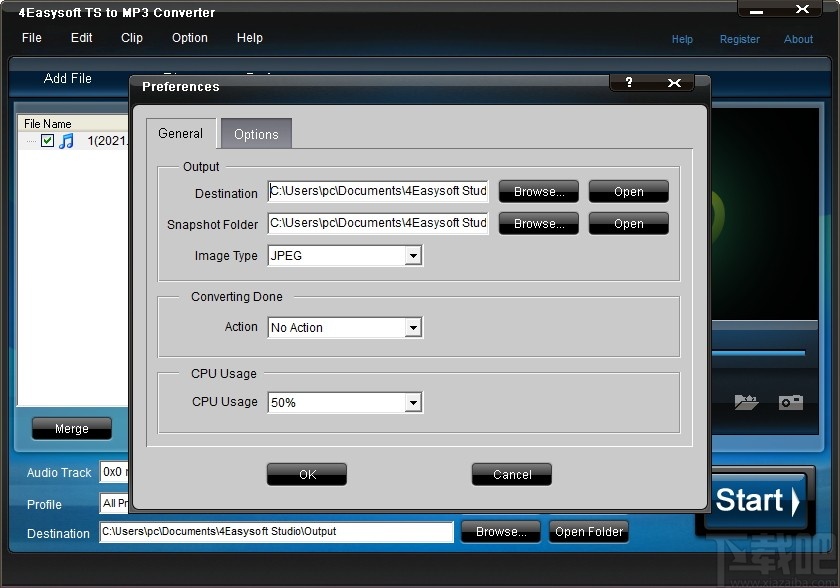Open the Option menu

[x=189, y=38]
